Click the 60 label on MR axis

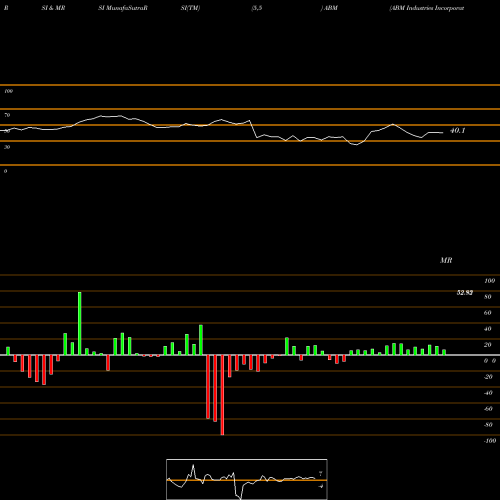(x=487, y=313)
